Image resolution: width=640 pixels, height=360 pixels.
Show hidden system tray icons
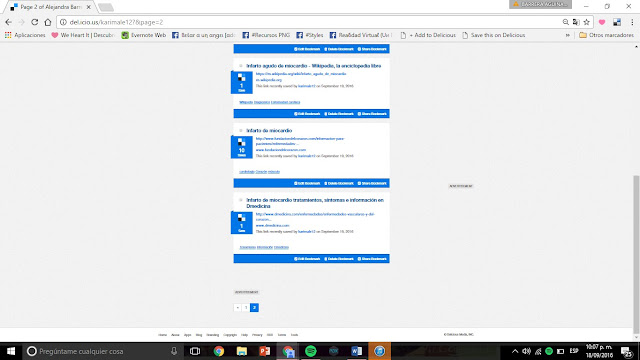(x=515, y=351)
